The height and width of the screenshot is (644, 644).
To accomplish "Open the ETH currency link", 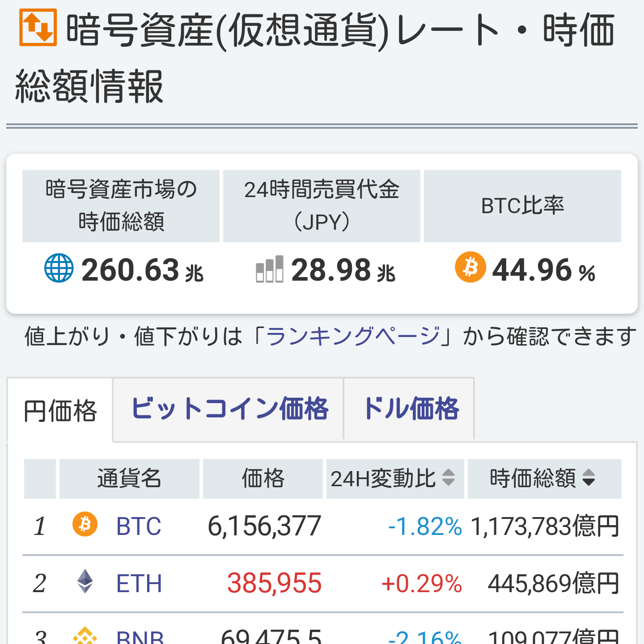I will [x=139, y=584].
